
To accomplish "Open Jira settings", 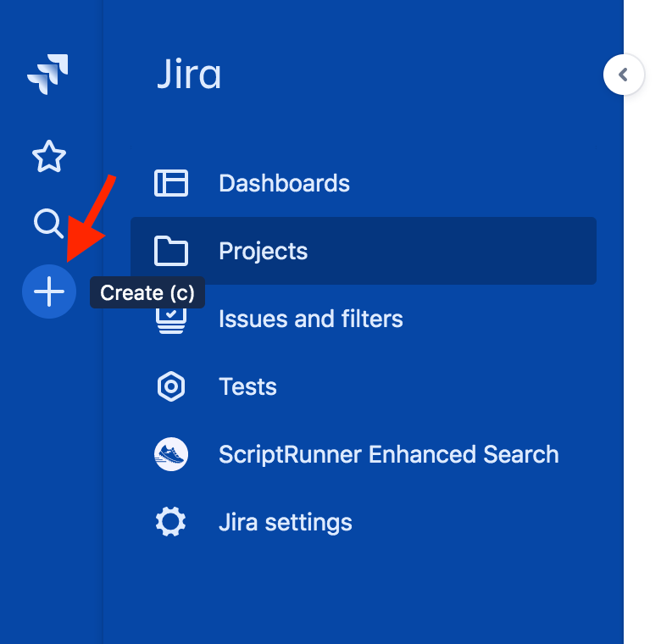I will tap(364, 522).
